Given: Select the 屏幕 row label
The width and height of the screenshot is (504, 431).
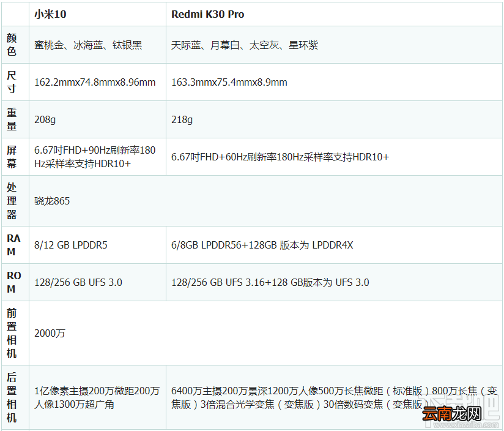Looking at the screenshot, I should (x=15, y=157).
